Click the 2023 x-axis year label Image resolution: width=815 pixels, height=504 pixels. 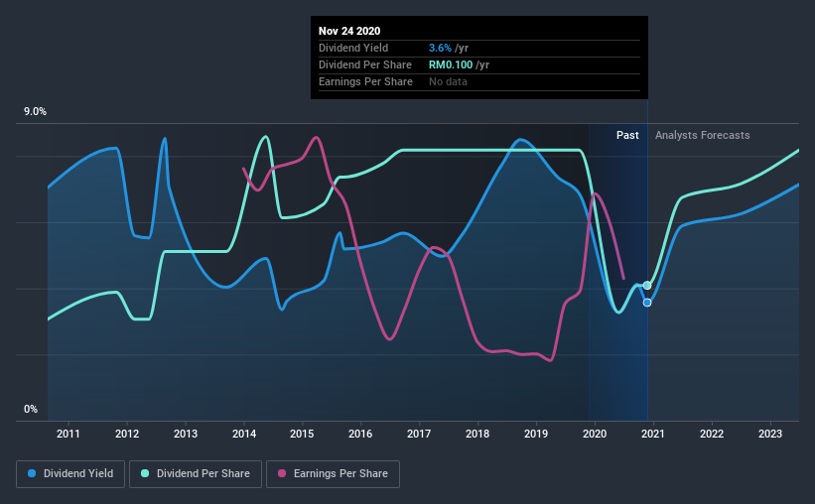(x=769, y=434)
